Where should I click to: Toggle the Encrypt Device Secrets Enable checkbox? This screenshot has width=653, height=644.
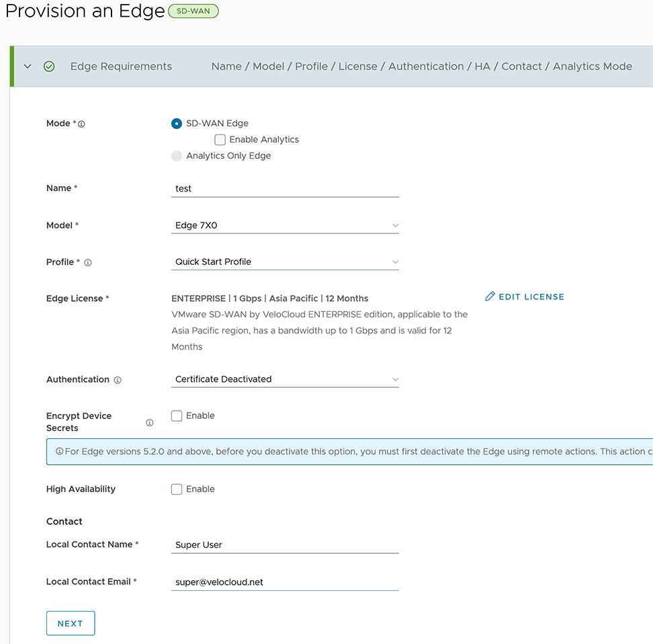176,415
